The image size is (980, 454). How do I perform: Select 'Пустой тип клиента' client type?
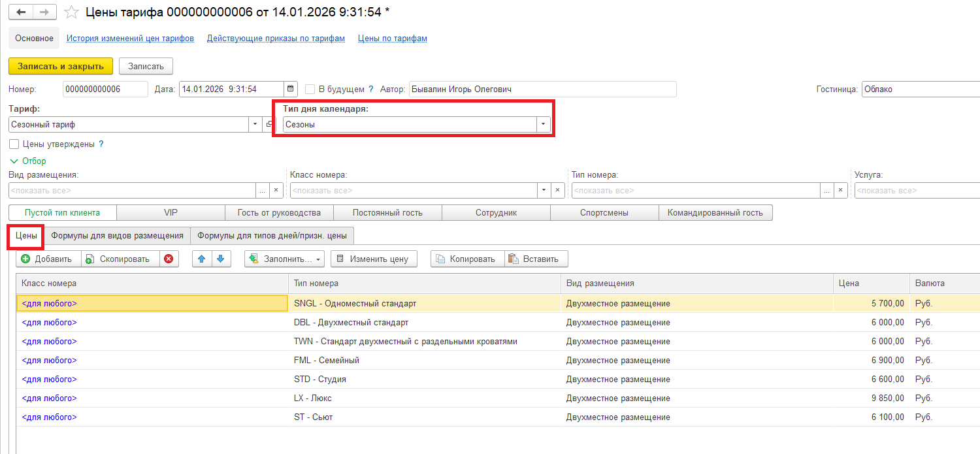pyautogui.click(x=63, y=213)
